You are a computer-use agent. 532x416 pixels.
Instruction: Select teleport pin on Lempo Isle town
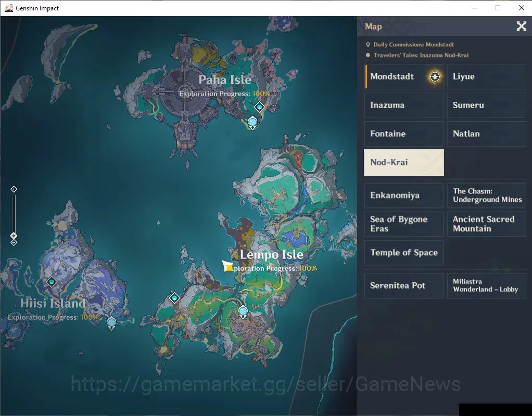click(x=243, y=312)
